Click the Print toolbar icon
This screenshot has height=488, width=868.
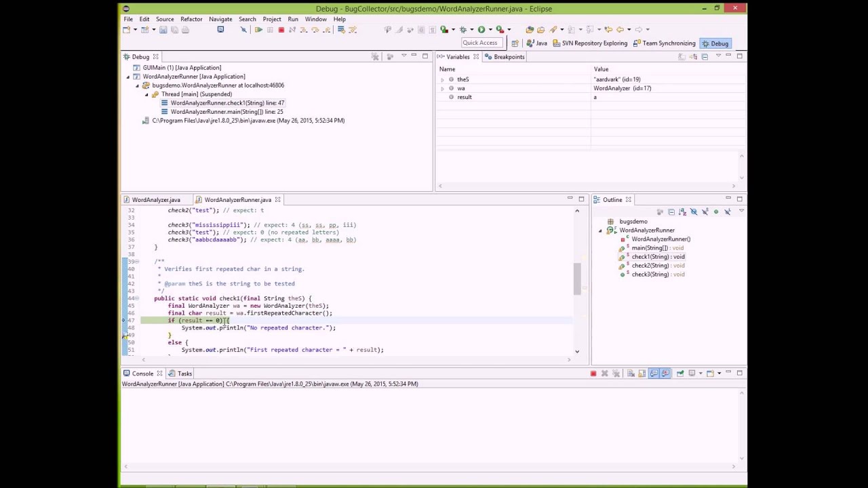185,29
